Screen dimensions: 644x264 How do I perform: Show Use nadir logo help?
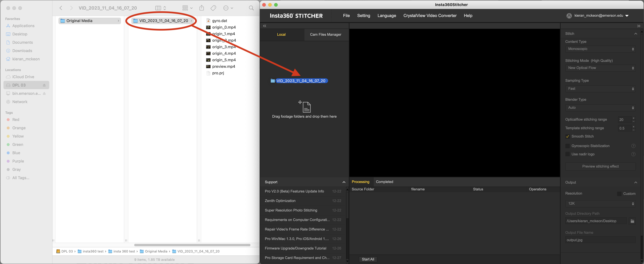coord(633,154)
